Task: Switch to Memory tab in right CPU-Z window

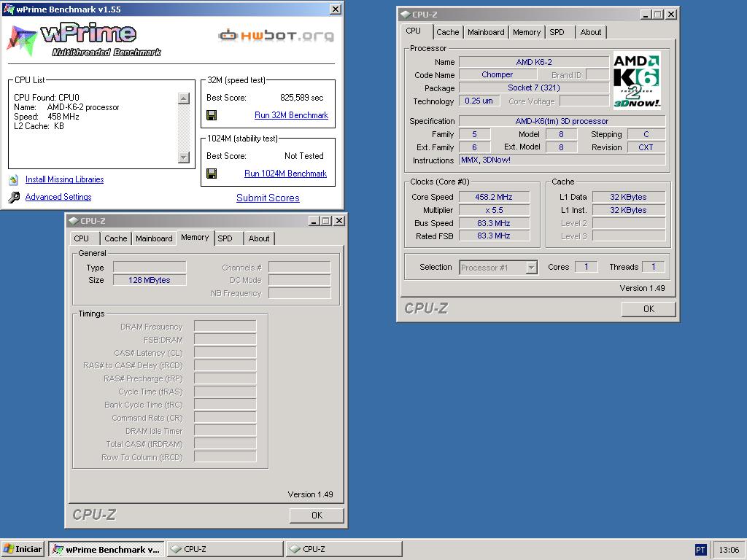Action: [527, 32]
